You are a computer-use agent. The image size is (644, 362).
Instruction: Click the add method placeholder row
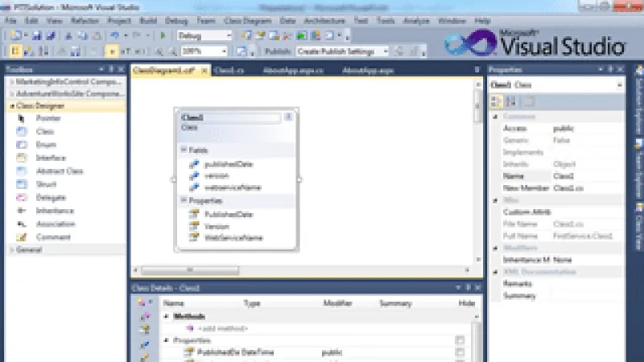[x=223, y=328]
